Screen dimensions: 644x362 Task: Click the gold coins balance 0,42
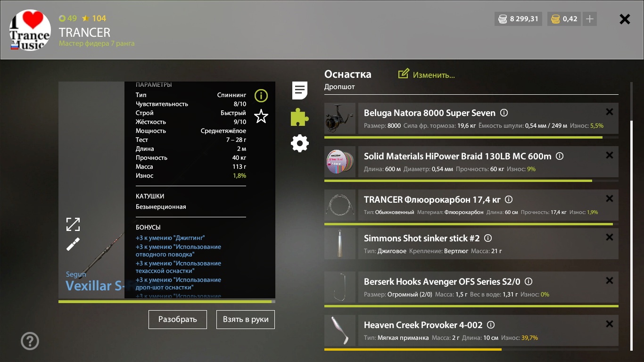(564, 19)
